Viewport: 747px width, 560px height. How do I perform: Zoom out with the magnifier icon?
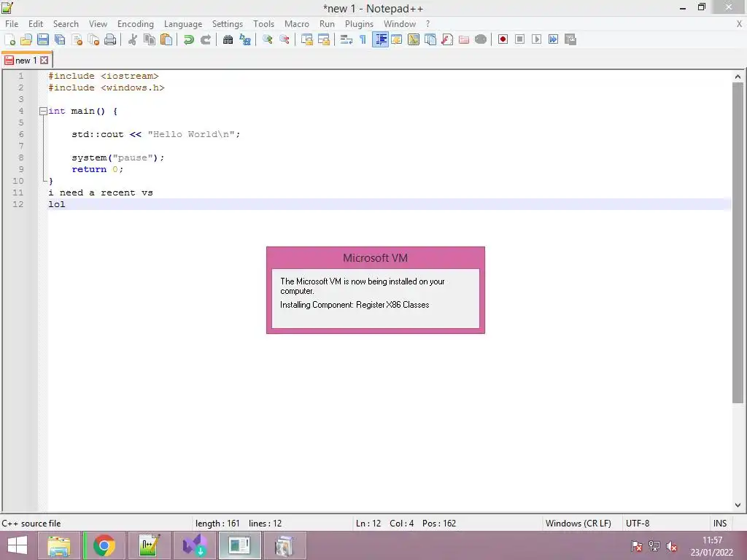[285, 39]
